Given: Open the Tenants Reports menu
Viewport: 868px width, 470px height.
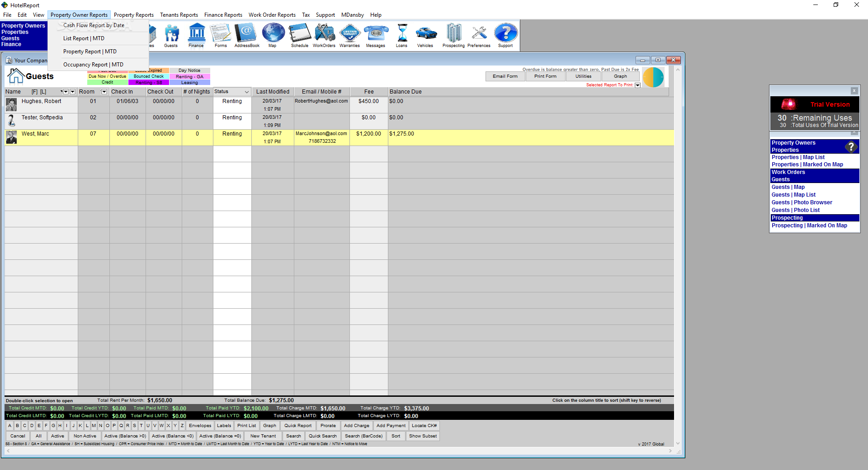Looking at the screenshot, I should tap(179, 15).
